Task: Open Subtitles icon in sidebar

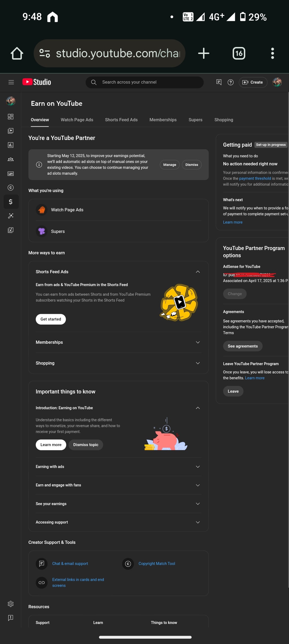Action: pyautogui.click(x=11, y=174)
